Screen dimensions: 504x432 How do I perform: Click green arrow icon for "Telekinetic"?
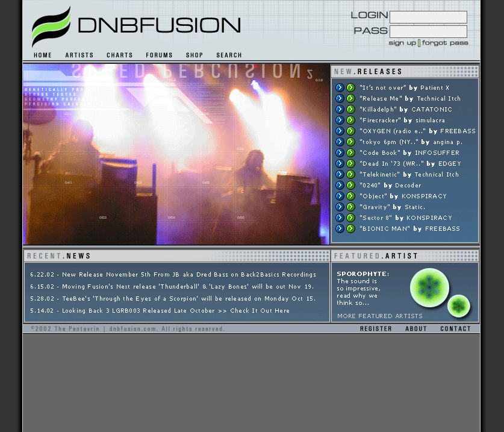350,174
